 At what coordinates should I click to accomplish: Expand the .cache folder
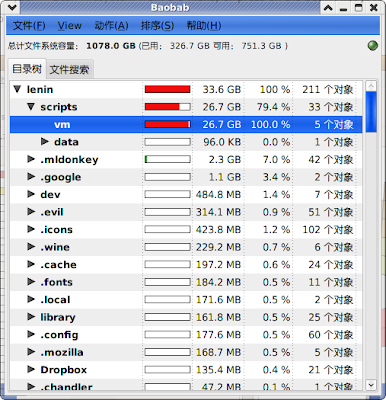pos(31,264)
